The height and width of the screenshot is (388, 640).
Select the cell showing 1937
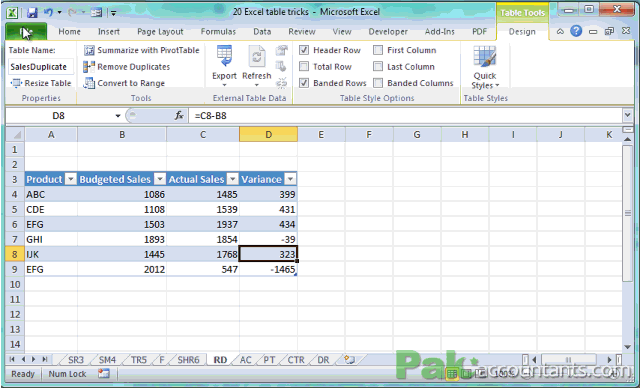point(203,224)
